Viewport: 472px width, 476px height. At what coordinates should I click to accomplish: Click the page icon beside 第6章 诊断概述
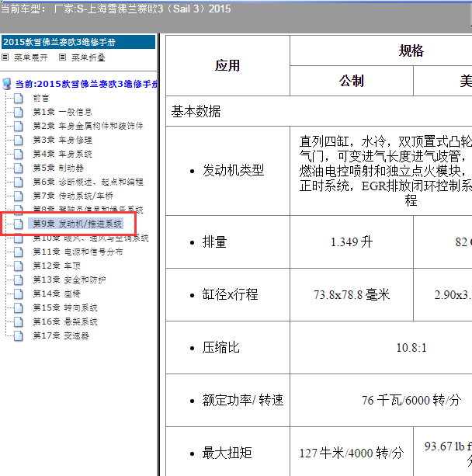coord(18,182)
